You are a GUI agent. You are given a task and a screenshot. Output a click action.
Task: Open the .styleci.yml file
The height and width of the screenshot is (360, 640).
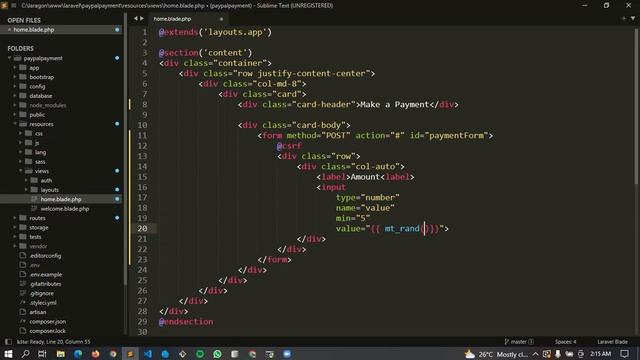click(42, 303)
